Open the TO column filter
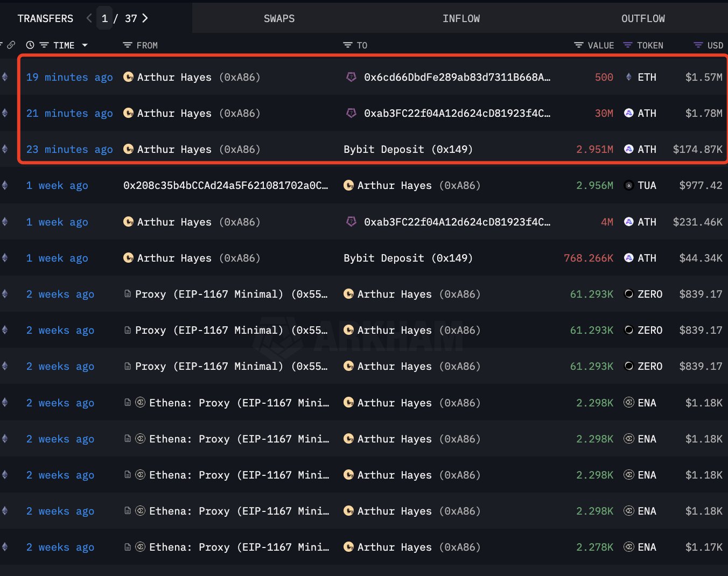This screenshot has height=576, width=728. point(348,45)
